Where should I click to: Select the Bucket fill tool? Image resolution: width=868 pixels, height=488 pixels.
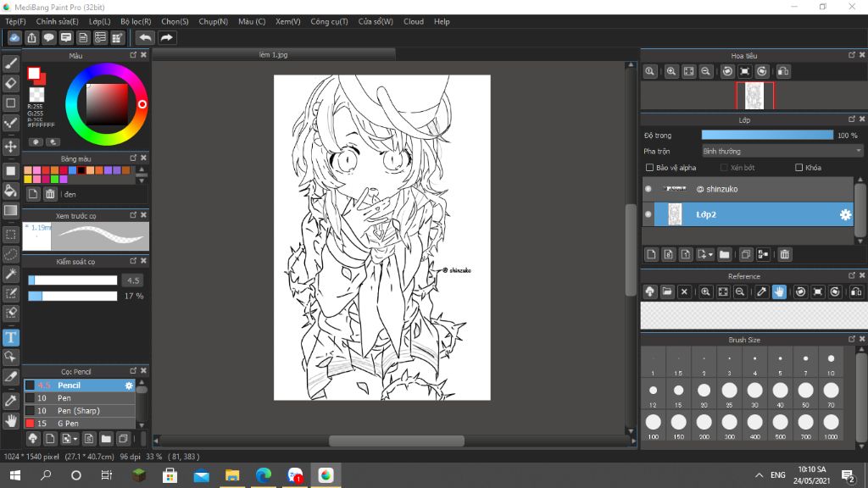point(10,191)
